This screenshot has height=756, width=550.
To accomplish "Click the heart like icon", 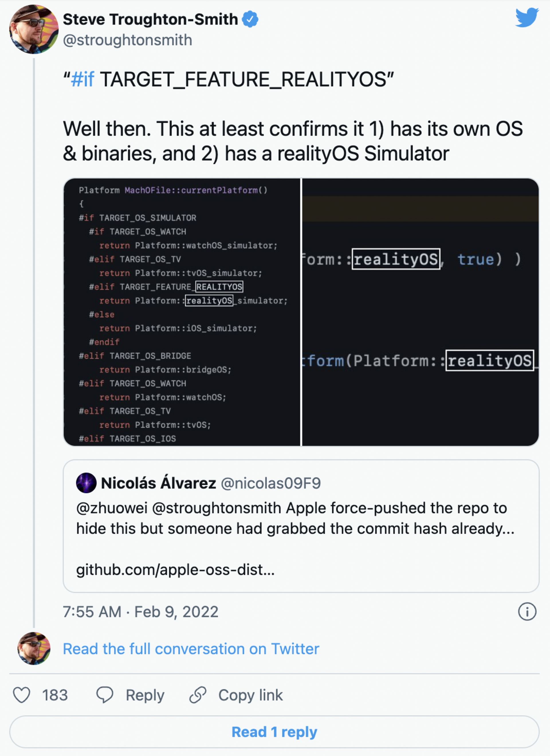I will coord(22,695).
